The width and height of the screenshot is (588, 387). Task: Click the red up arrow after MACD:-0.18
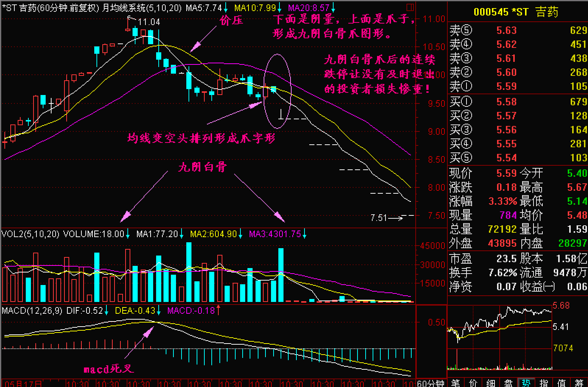[x=218, y=310]
